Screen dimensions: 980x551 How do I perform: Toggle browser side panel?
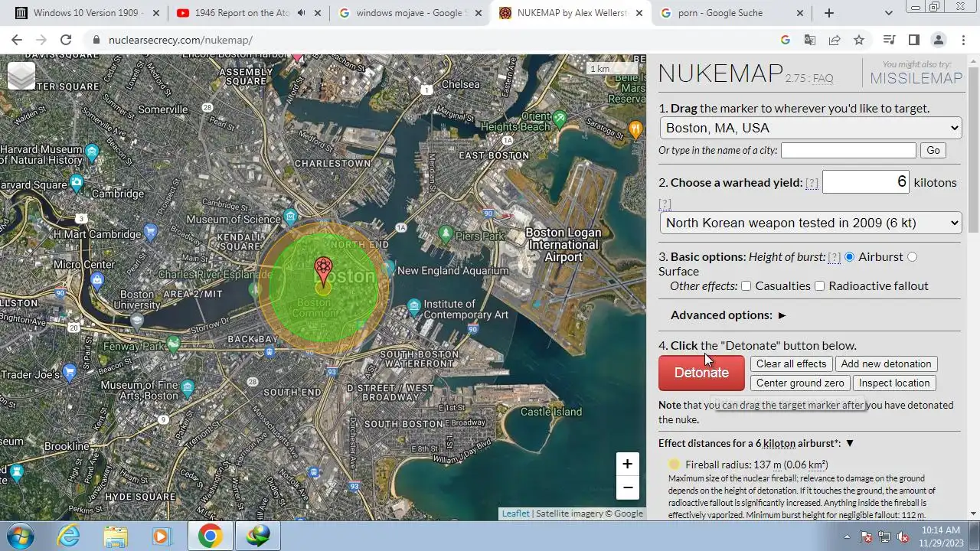click(913, 40)
